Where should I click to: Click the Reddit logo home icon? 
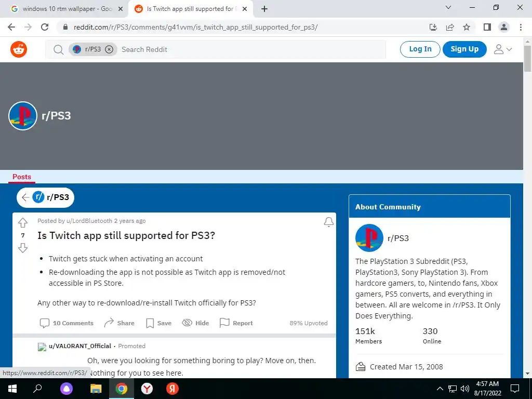[19, 49]
